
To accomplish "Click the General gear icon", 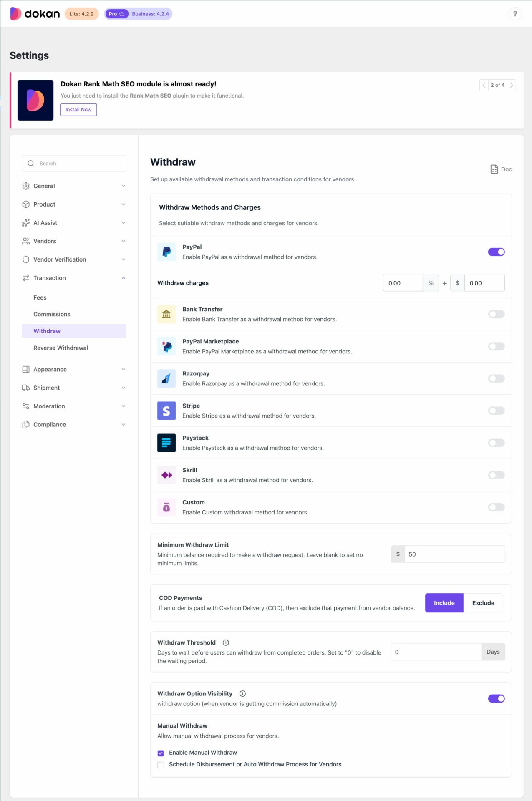I will (x=26, y=186).
